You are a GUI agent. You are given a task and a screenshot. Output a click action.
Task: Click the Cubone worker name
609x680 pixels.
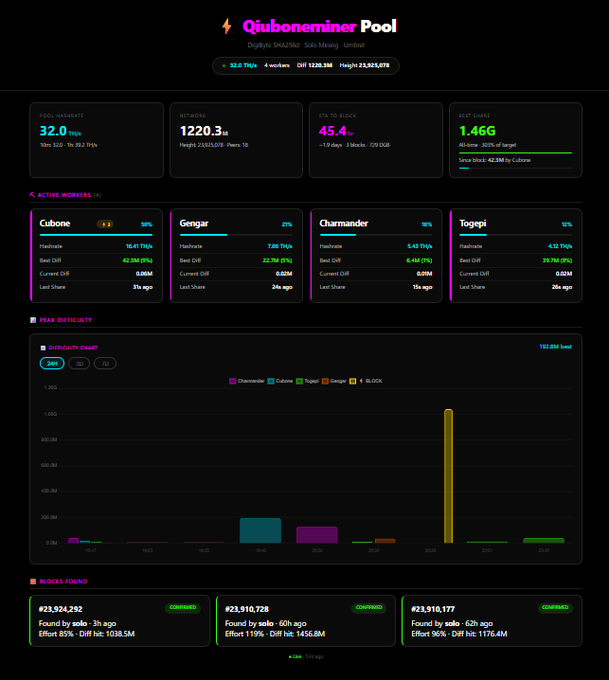(x=55, y=223)
